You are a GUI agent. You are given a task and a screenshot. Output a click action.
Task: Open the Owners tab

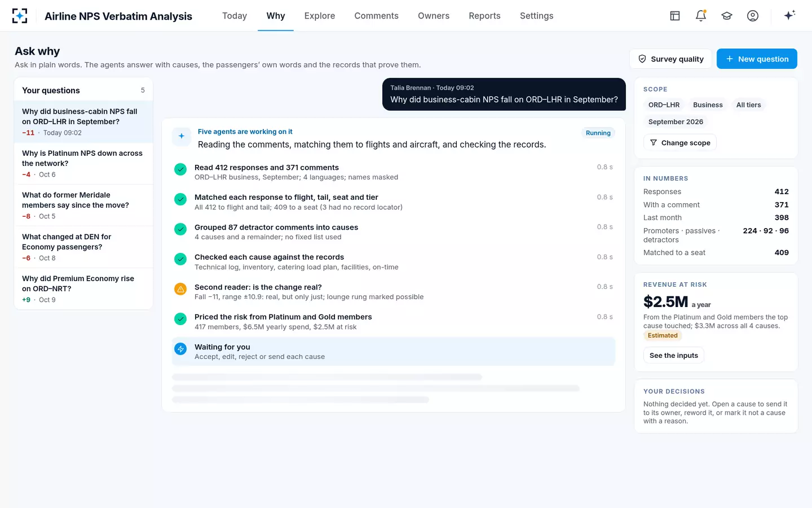point(434,16)
